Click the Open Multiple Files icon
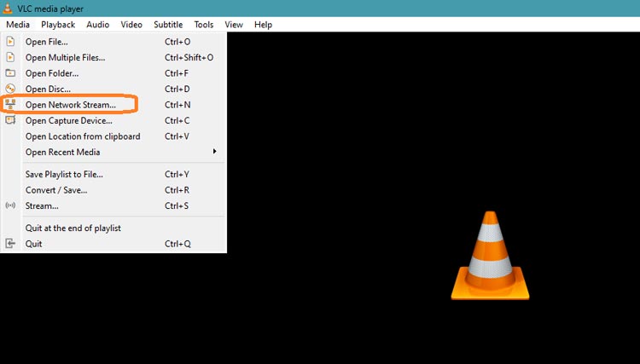Screen dimensions: 640x364 (x=10, y=57)
